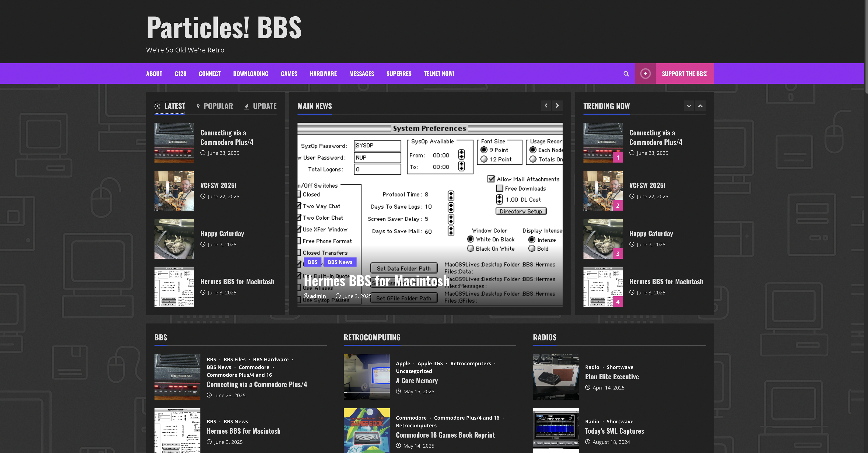Click BBS Hardware category in BBS section
The width and height of the screenshot is (868, 453).
point(271,360)
